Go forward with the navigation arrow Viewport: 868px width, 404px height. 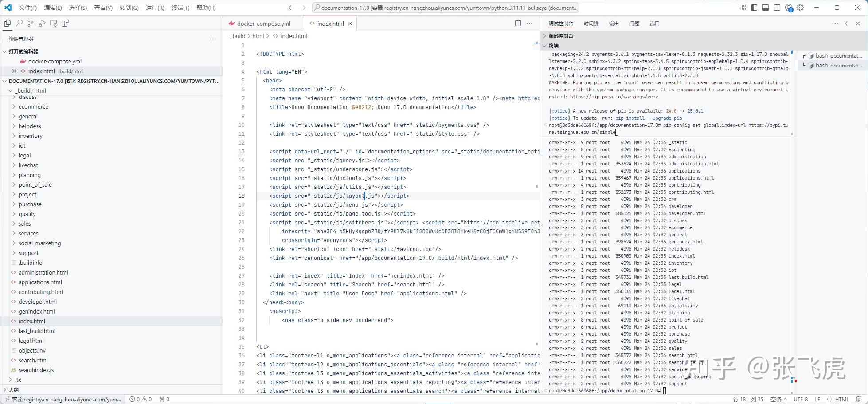point(303,8)
